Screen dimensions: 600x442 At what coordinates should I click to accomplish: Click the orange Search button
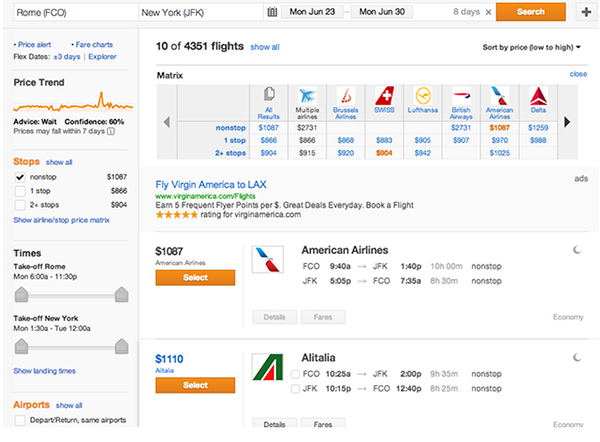(x=531, y=12)
